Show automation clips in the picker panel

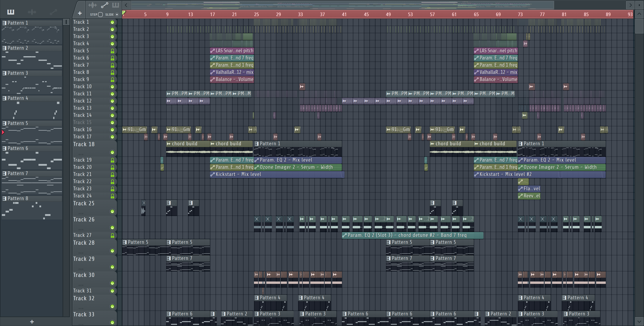pos(53,12)
